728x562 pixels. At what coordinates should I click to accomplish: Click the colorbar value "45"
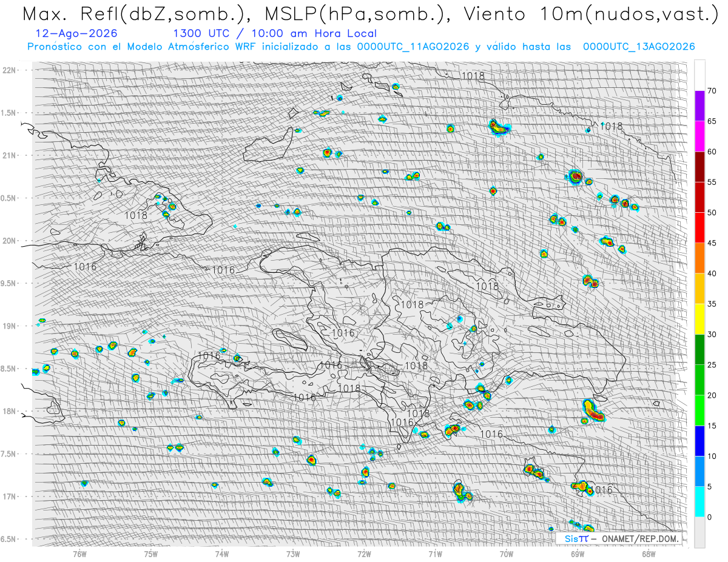pyautogui.click(x=712, y=243)
